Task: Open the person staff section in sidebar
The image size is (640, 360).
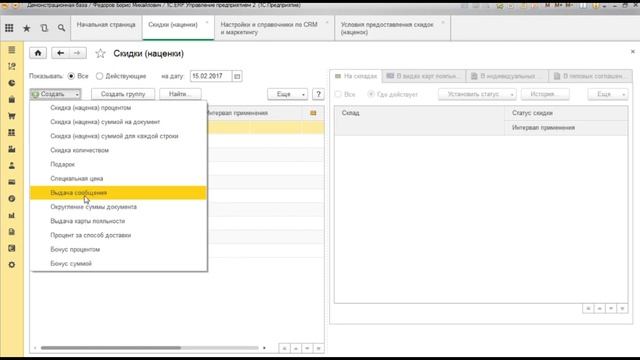Action: pyautogui.click(x=11, y=165)
